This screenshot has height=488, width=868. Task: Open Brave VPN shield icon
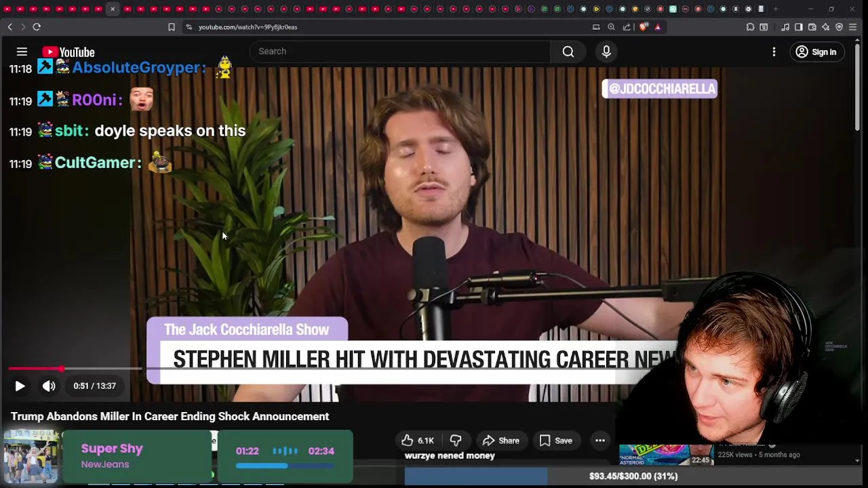coord(840,27)
